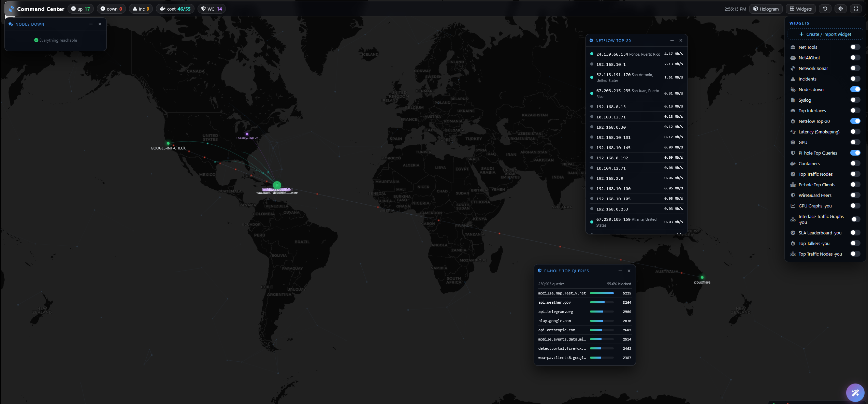Screen dimensions: 868x404
Task: Click the WireGuard Peers shield icon
Action: [x=793, y=196]
